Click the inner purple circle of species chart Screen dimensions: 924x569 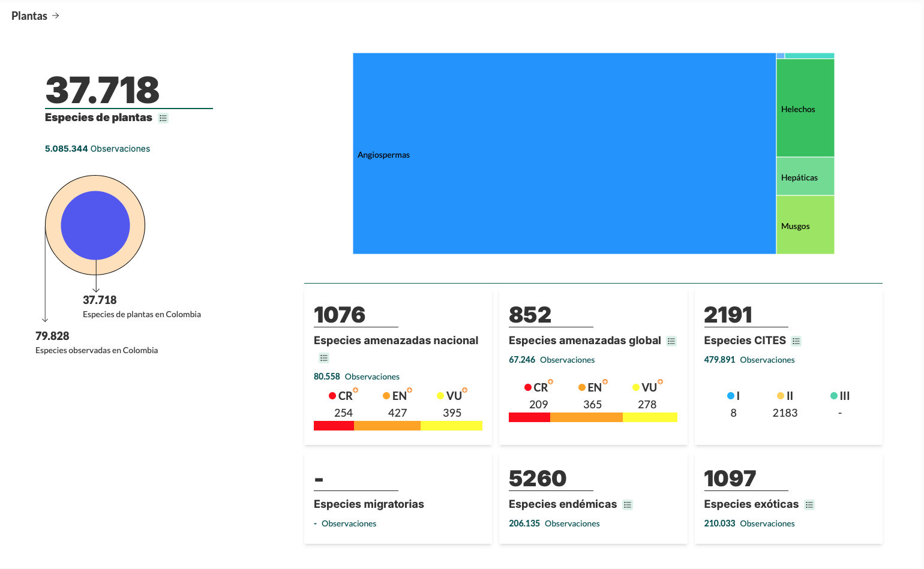click(x=95, y=225)
